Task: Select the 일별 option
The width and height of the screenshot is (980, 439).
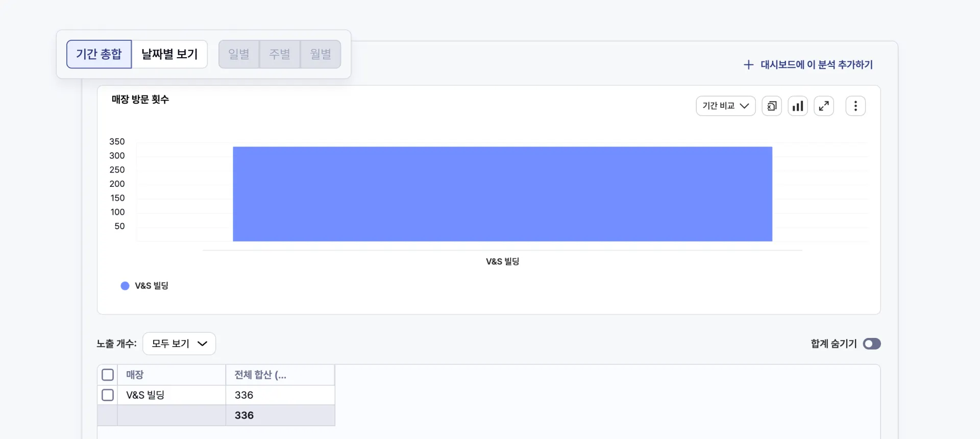Action: [239, 54]
